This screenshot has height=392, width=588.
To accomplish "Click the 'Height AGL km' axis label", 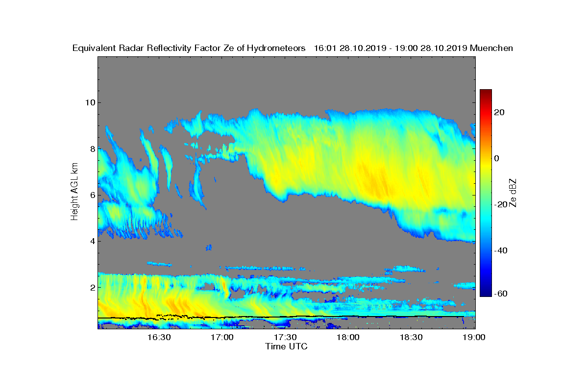I will pos(74,193).
